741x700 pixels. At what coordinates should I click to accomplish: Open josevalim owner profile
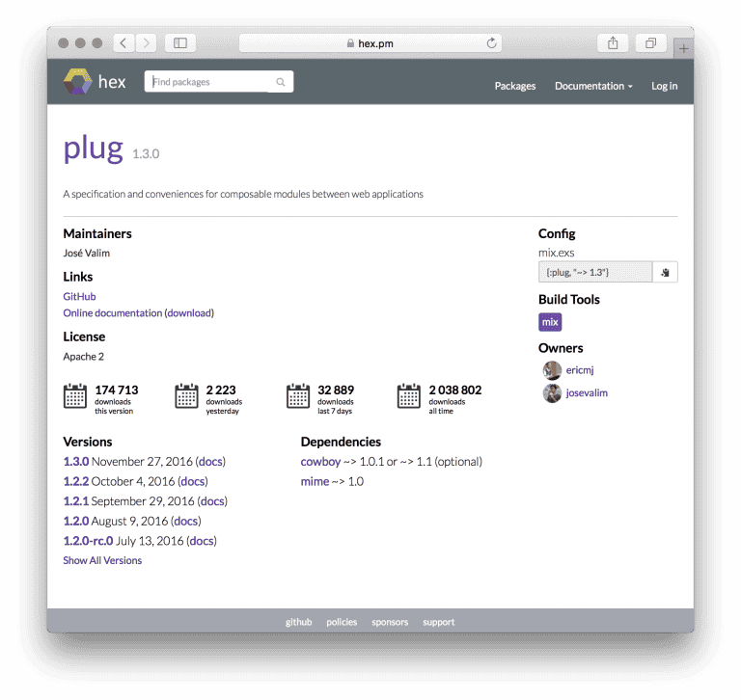tap(587, 393)
